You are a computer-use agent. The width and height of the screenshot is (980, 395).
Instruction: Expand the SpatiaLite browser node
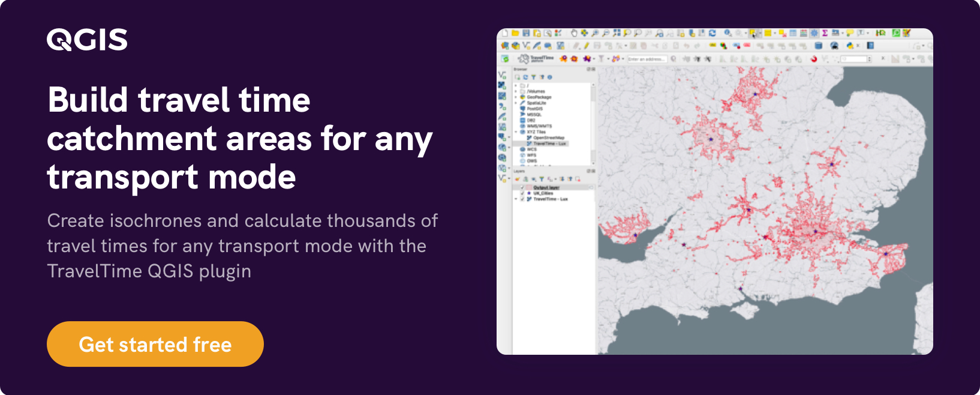[516, 103]
